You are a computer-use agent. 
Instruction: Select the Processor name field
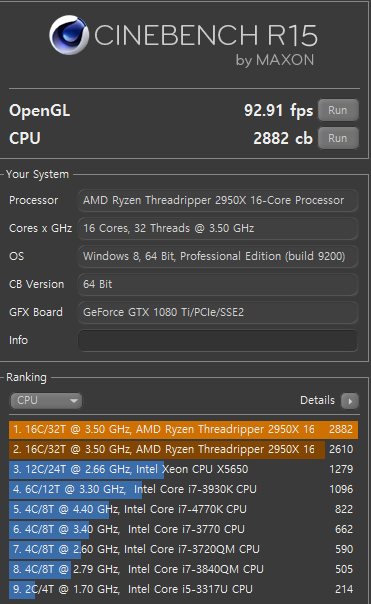[218, 201]
